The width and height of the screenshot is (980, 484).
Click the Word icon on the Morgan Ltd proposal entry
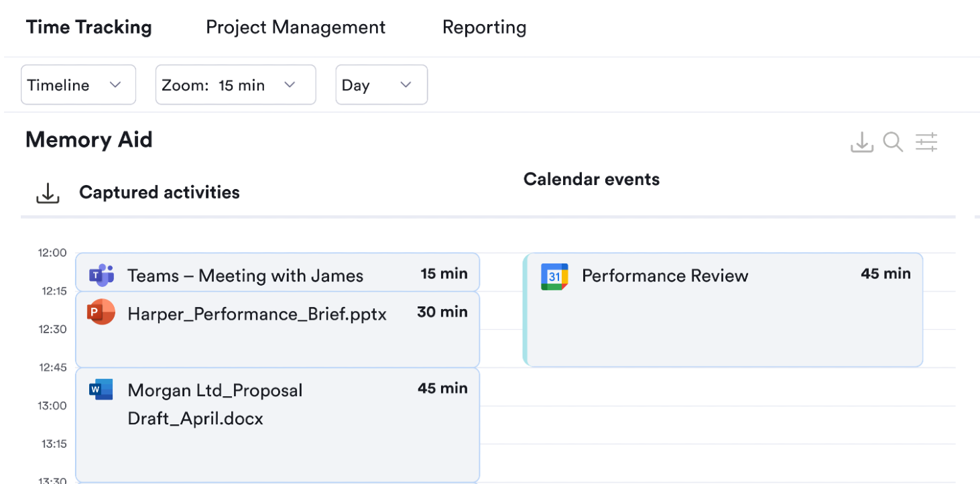tap(101, 389)
